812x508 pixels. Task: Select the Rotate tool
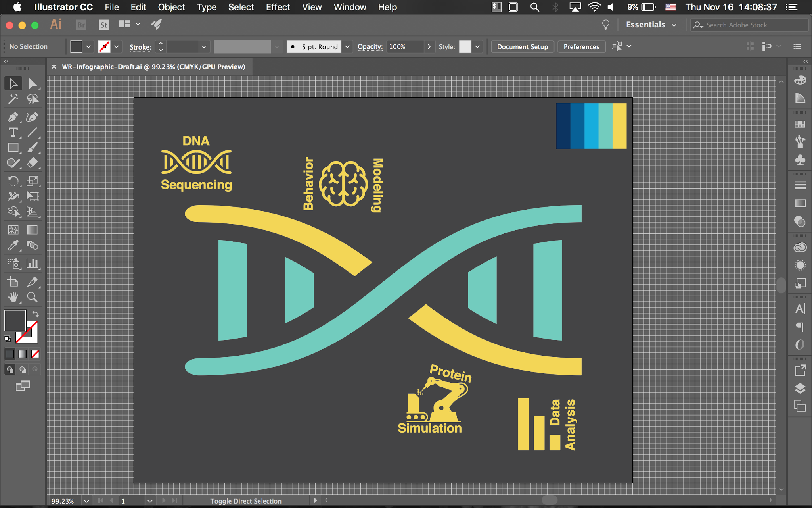click(x=13, y=181)
